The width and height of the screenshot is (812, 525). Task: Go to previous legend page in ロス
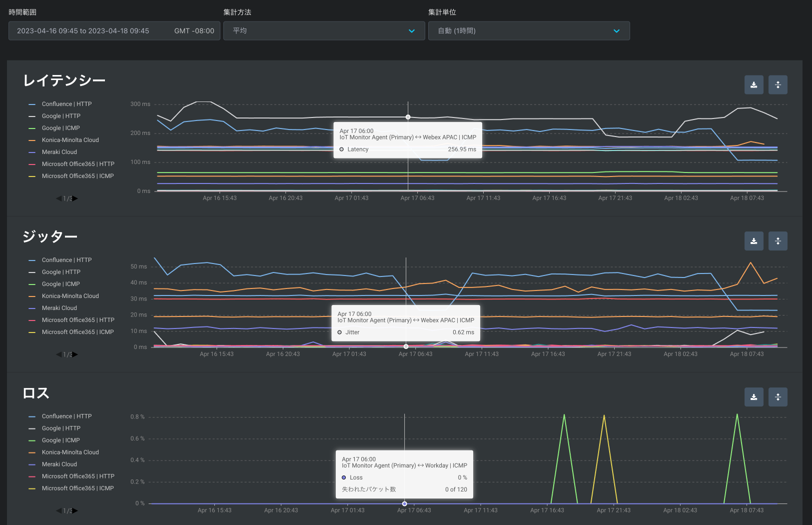point(59,510)
